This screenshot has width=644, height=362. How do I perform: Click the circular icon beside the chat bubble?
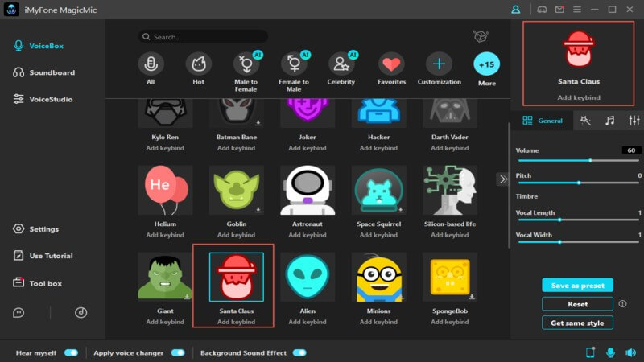(x=81, y=313)
